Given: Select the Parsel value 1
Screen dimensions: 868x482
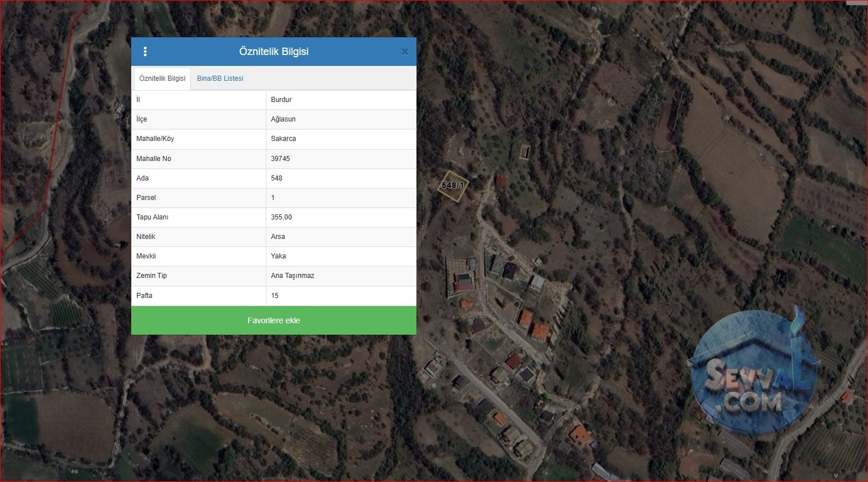Looking at the screenshot, I should [273, 198].
